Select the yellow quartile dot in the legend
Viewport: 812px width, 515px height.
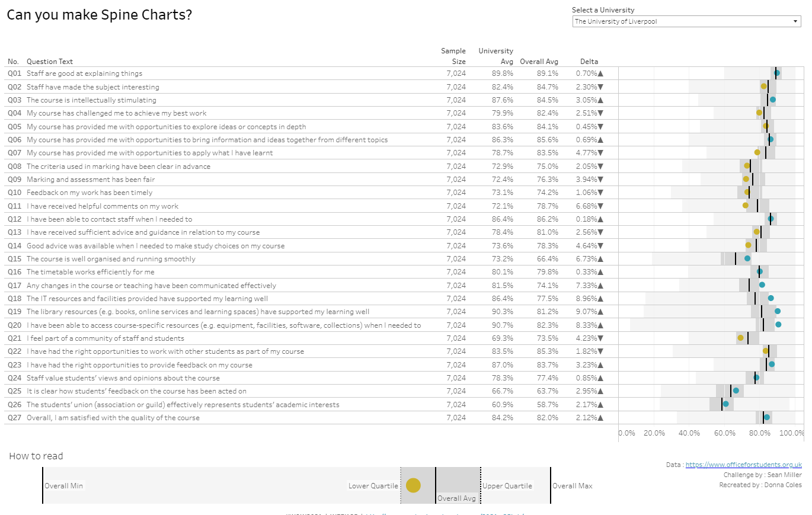pyautogui.click(x=414, y=485)
